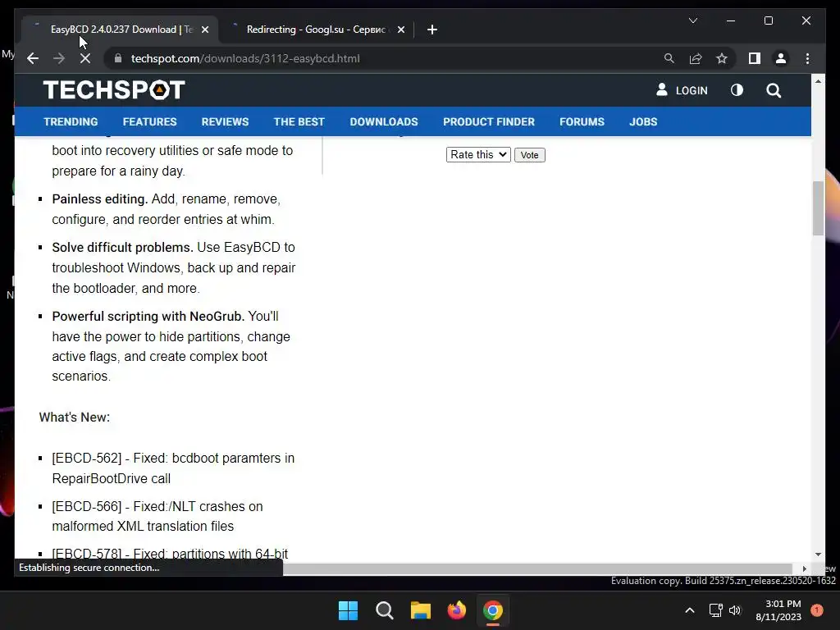Show hidden system tray icons
Viewport: 840px width, 630px height.
coord(689,610)
